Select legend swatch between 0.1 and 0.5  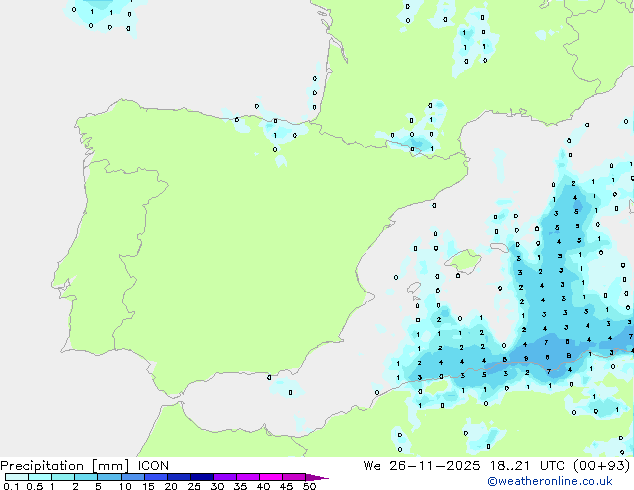[x=17, y=477]
